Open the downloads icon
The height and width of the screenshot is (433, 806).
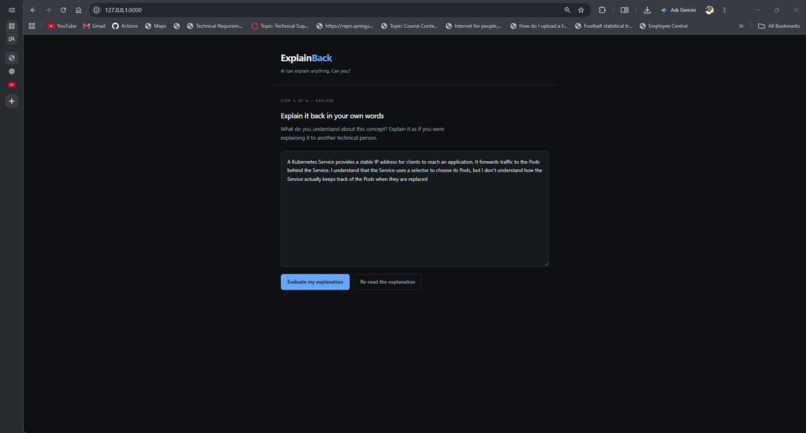pyautogui.click(x=647, y=10)
